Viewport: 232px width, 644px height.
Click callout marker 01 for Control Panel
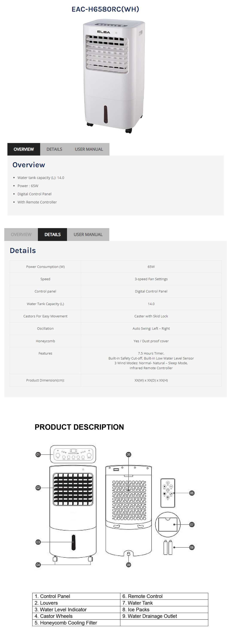point(38,455)
